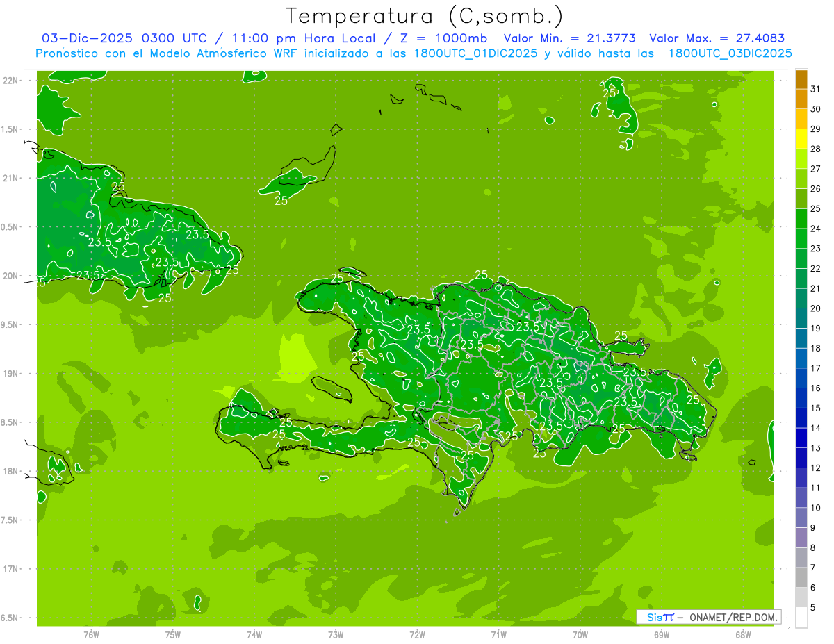Click the "74W" longitude axis label
The height and width of the screenshot is (644, 834).
click(254, 635)
